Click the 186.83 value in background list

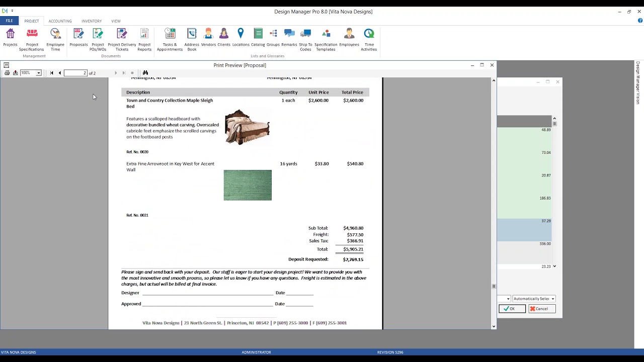(545, 198)
